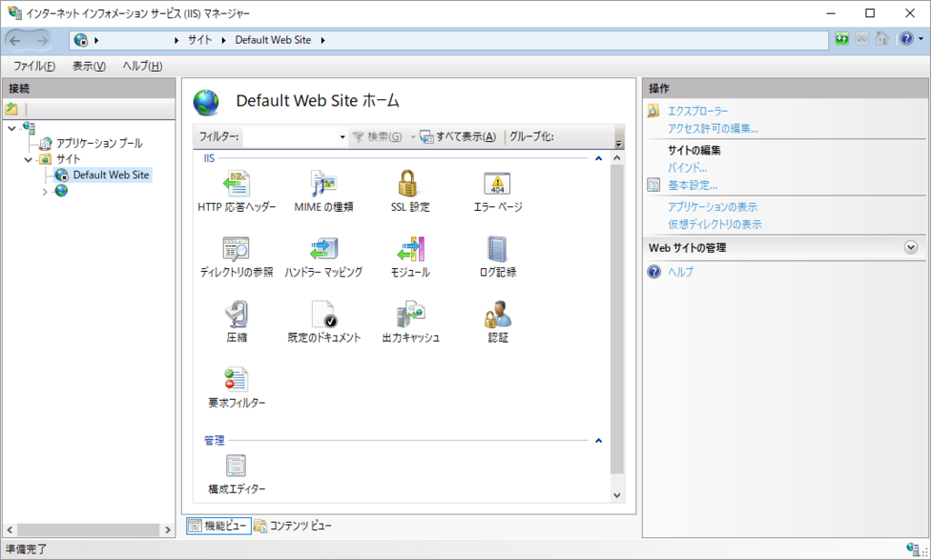931x560 pixels.
Task: Click ヘルプ link in 操作 pane
Action: (680, 272)
